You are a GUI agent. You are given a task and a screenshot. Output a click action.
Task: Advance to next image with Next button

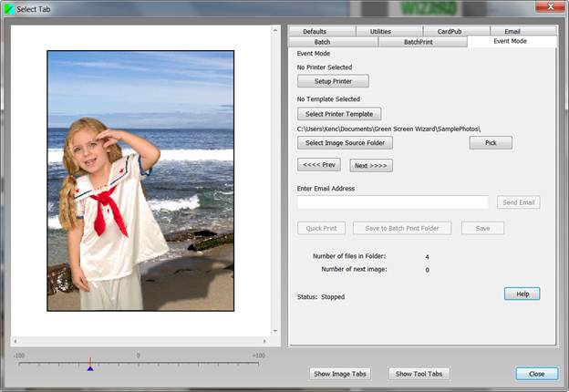pyautogui.click(x=371, y=166)
